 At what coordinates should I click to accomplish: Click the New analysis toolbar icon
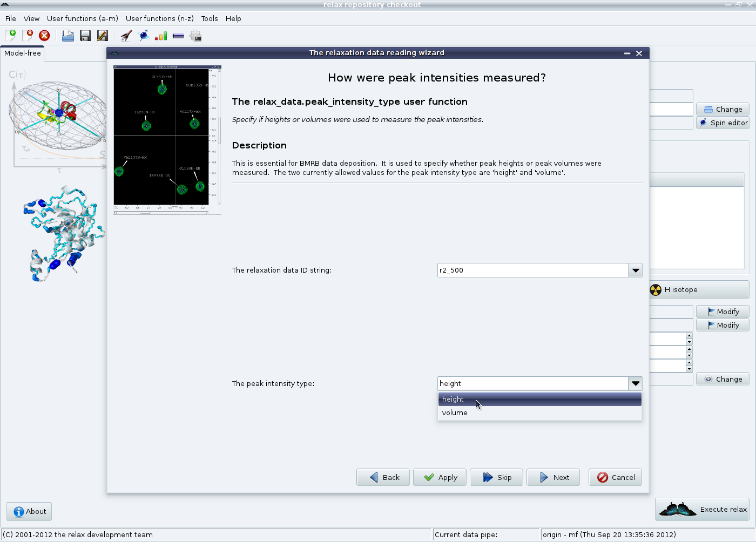pos(10,36)
